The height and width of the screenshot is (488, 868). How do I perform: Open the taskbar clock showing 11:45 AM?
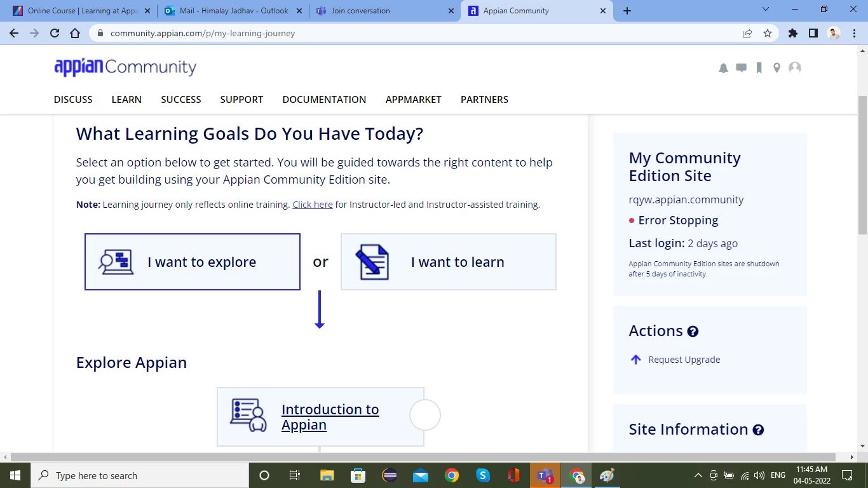[x=811, y=475]
